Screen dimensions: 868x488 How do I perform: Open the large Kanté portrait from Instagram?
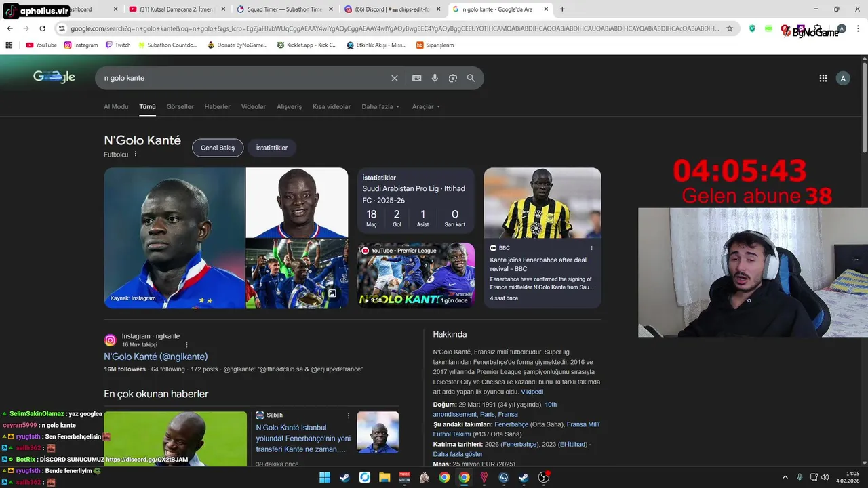174,238
